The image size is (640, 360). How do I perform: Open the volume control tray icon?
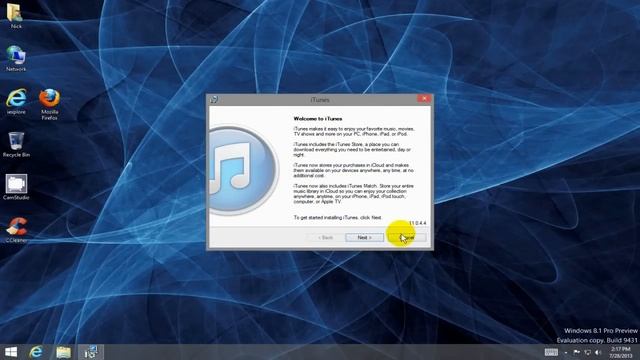[598, 352]
